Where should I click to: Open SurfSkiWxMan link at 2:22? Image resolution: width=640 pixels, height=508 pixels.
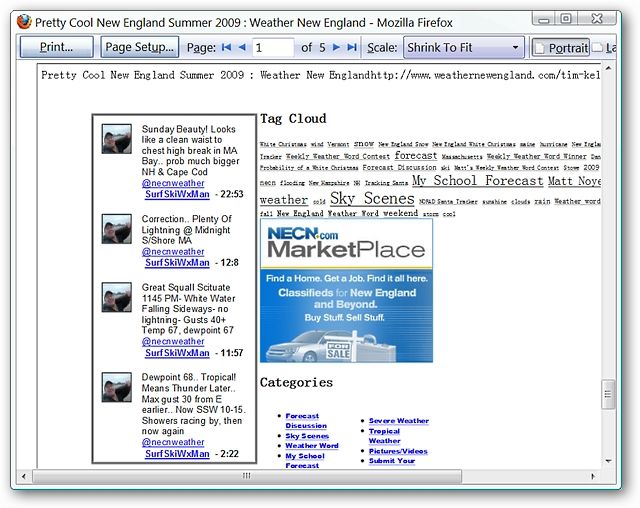177,454
